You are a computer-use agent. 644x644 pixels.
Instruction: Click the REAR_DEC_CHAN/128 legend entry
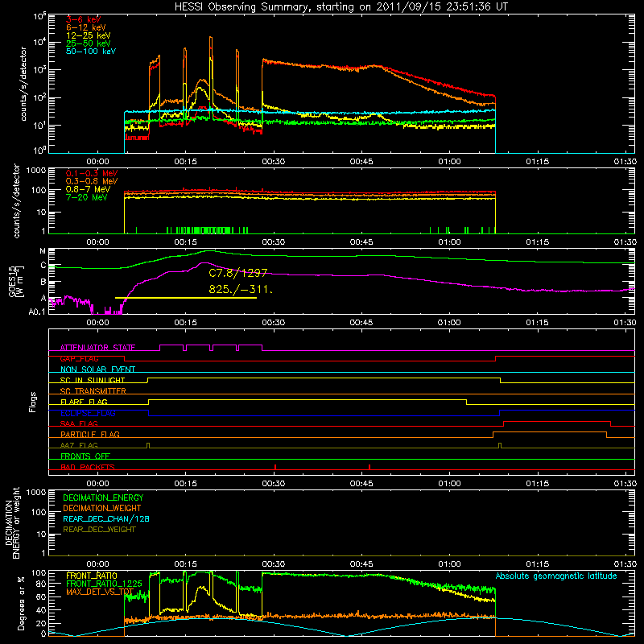coord(106,518)
